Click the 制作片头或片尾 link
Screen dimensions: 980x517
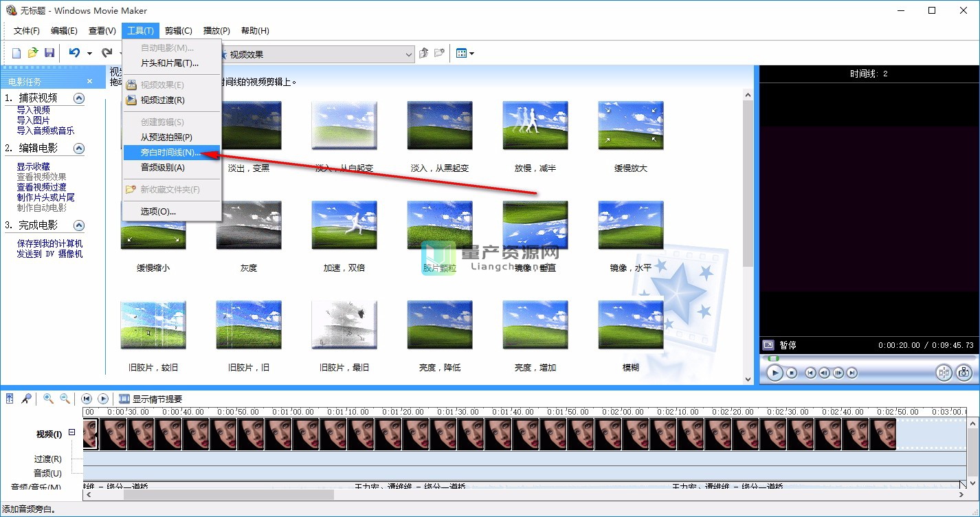pos(46,197)
